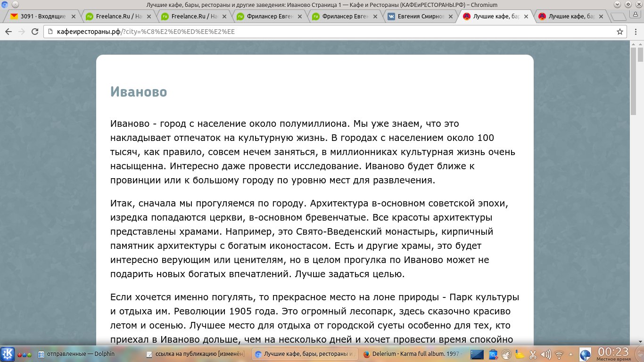This screenshot has height=362, width=644.
Task: Click the 00:23 clock in the panel
Action: tap(613, 354)
